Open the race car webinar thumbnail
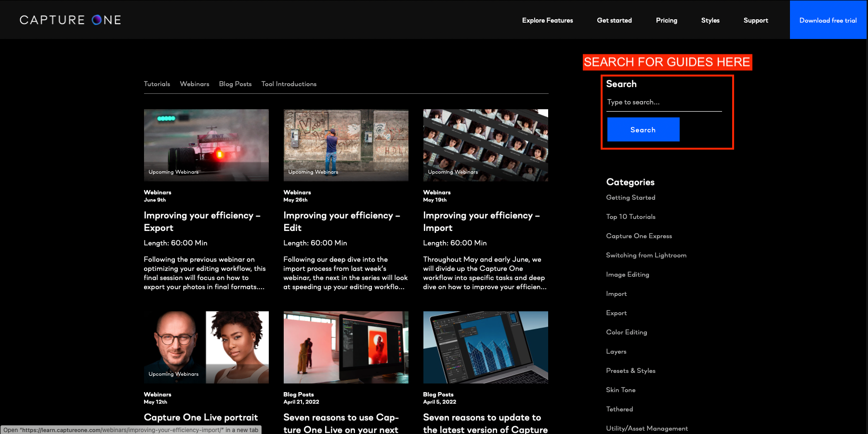This screenshot has width=868, height=434. tap(206, 145)
